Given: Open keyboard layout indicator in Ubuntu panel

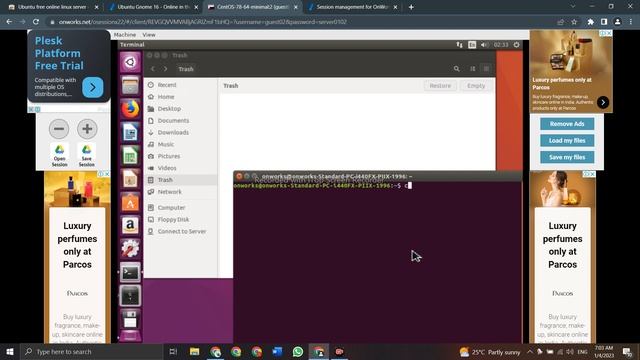Looking at the screenshot, I should click(x=472, y=45).
